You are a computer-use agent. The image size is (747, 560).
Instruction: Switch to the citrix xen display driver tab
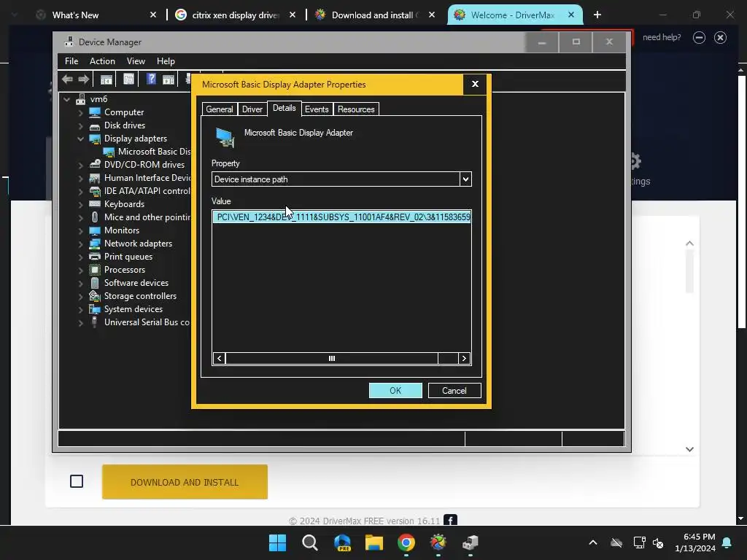236,15
